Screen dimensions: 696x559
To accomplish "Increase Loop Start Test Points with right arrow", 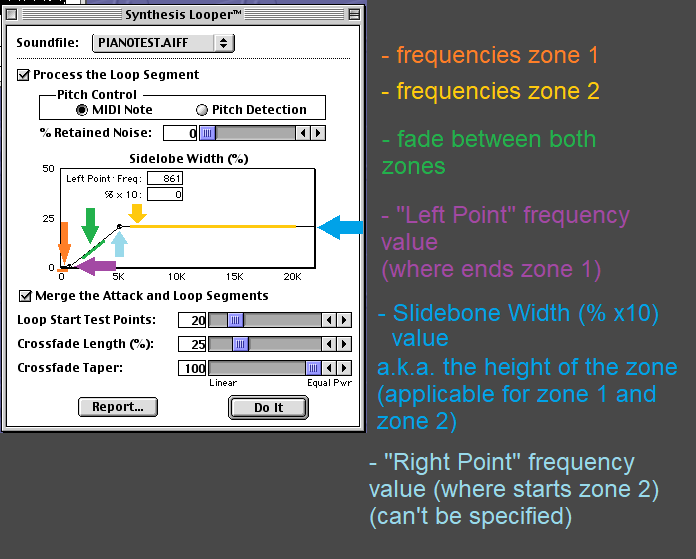I will [x=344, y=320].
